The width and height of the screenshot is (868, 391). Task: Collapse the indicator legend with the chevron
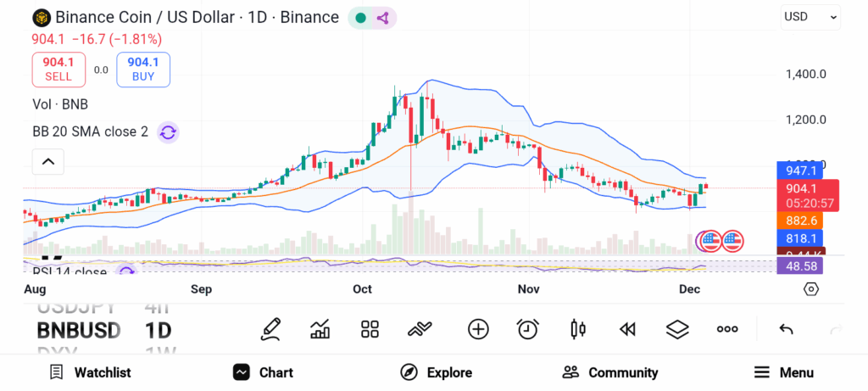[x=48, y=161]
